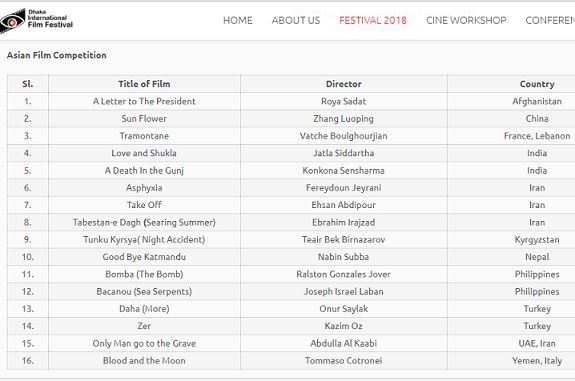Select the film titled Zer
Screen dimensions: 575x381
click(144, 326)
